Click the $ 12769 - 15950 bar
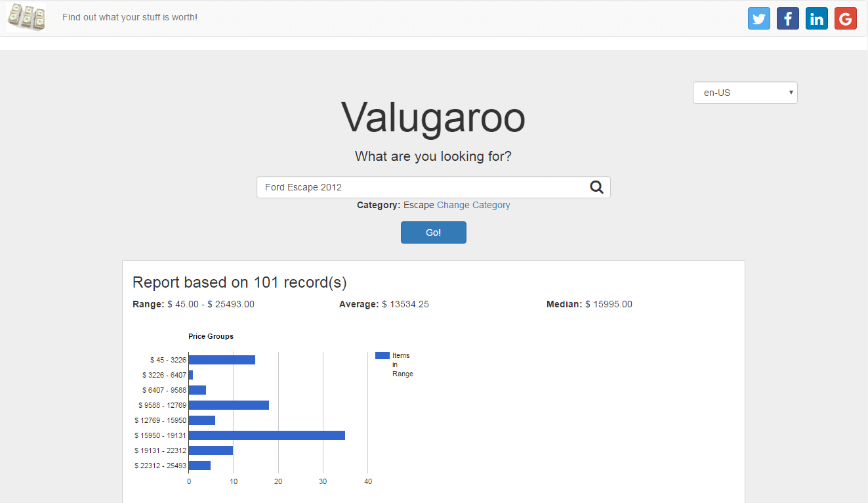 point(202,420)
